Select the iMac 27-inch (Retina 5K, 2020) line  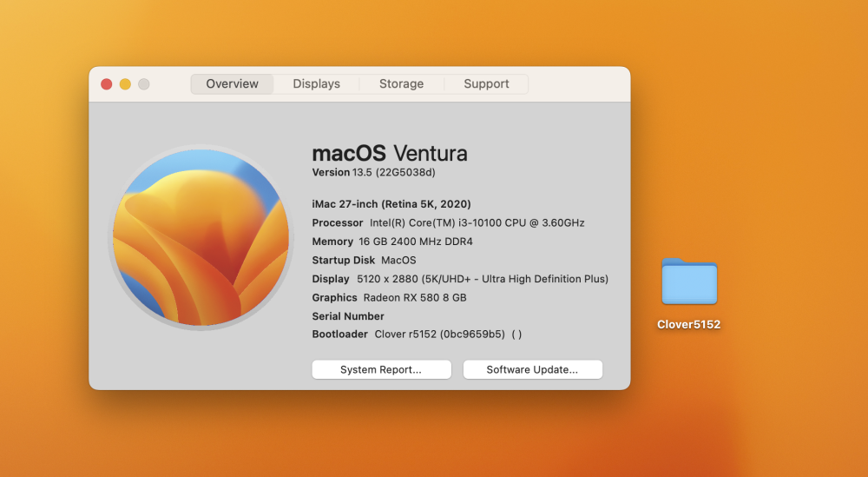tap(391, 204)
